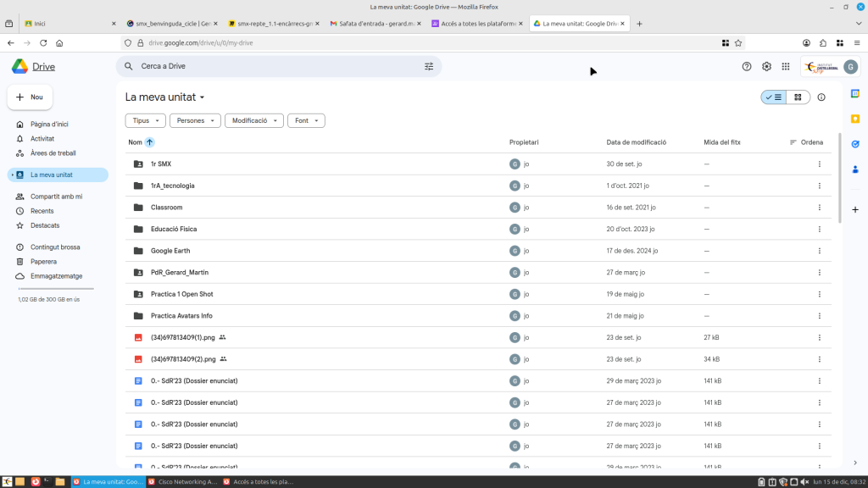
Task: Show details with the info icon
Action: pyautogui.click(x=821, y=97)
